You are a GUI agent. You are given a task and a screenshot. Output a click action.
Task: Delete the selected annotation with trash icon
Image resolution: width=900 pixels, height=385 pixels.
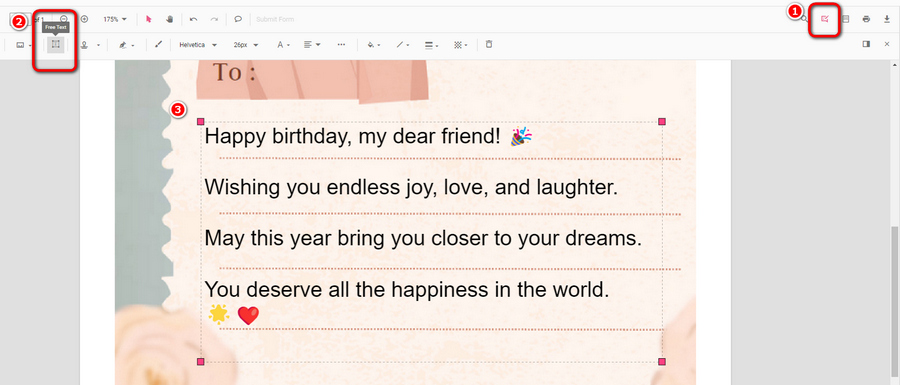tap(489, 44)
